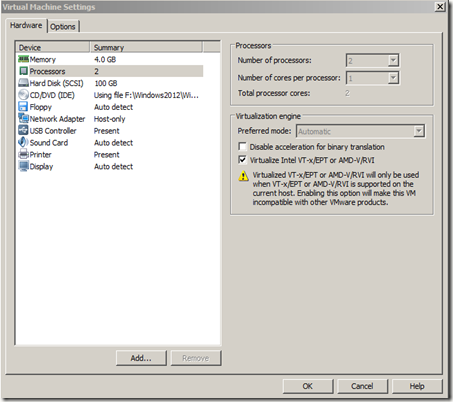The height and width of the screenshot is (402, 453).
Task: Select CD/DVD (IDE) label
Action: click(52, 95)
